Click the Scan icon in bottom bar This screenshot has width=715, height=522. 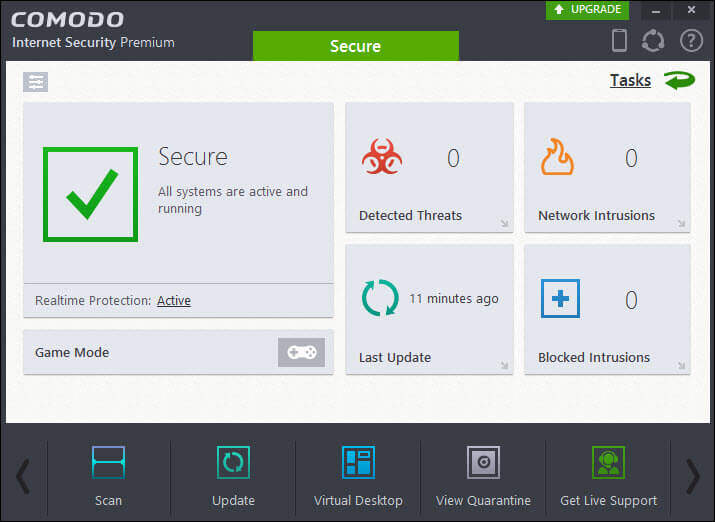(x=108, y=462)
